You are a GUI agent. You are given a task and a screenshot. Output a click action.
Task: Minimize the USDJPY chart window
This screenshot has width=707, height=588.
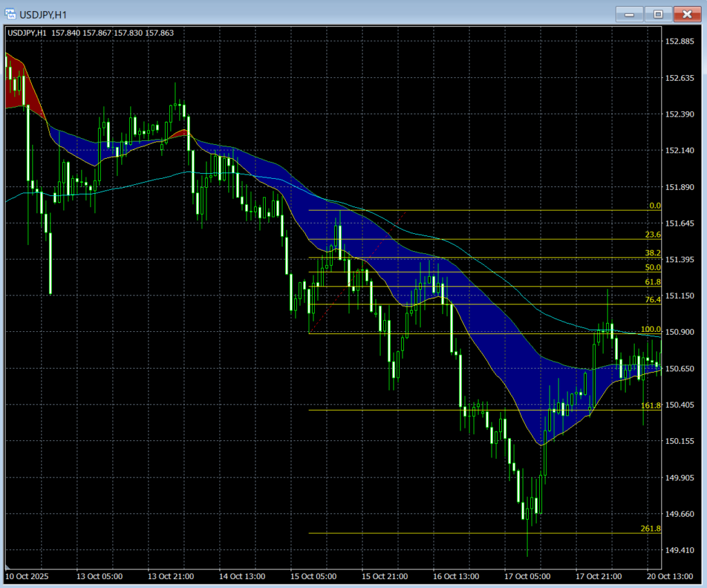point(629,14)
